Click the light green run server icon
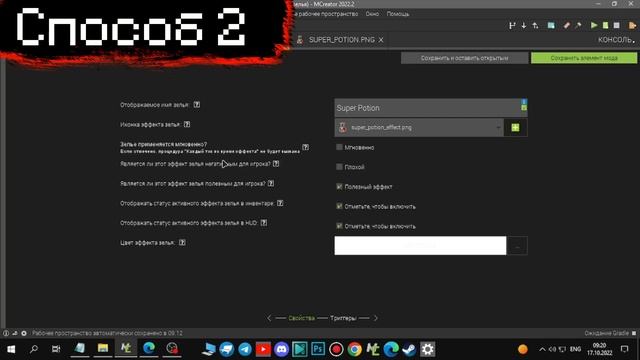Image resolution: width=640 pixels, height=360 pixels. point(605,25)
